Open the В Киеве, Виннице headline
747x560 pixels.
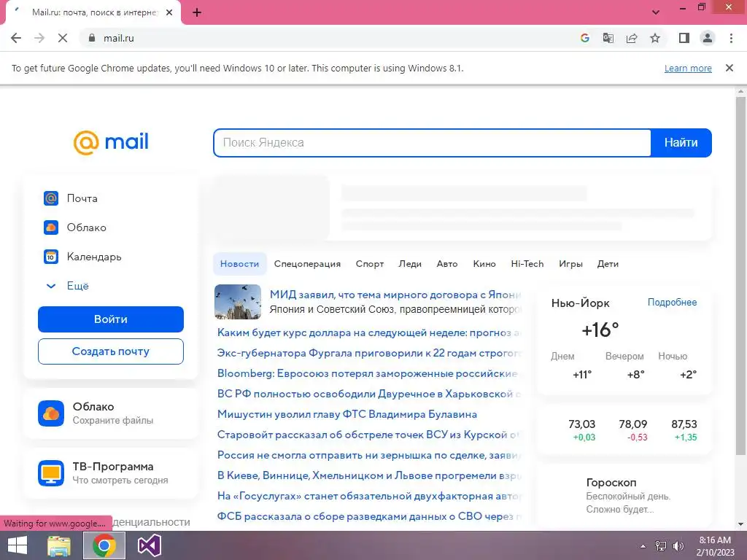coord(369,475)
